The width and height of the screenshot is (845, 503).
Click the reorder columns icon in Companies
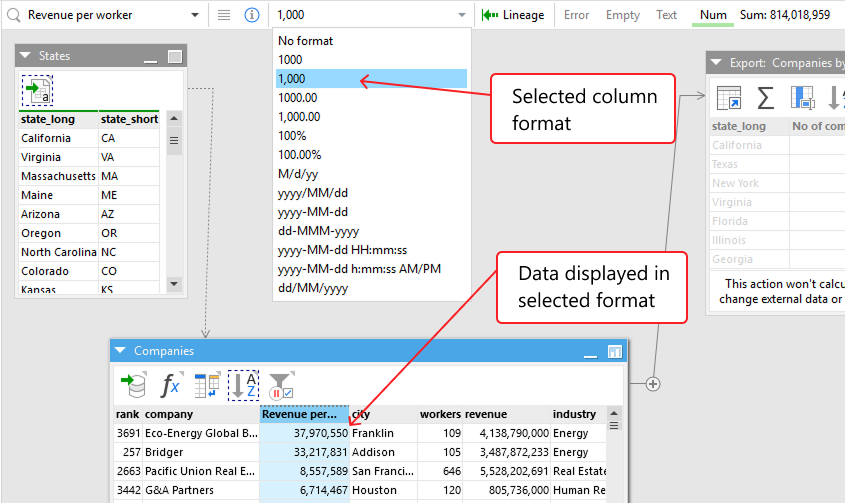tap(207, 385)
